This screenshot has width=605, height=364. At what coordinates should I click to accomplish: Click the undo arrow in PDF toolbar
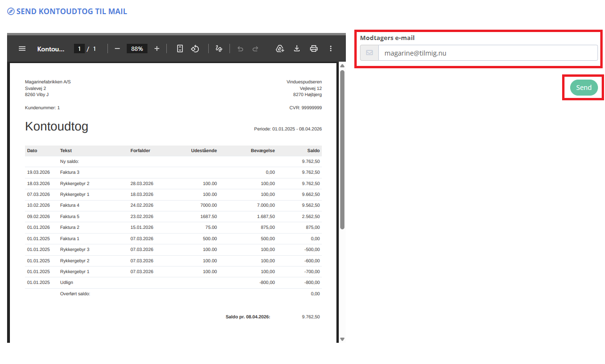point(240,49)
